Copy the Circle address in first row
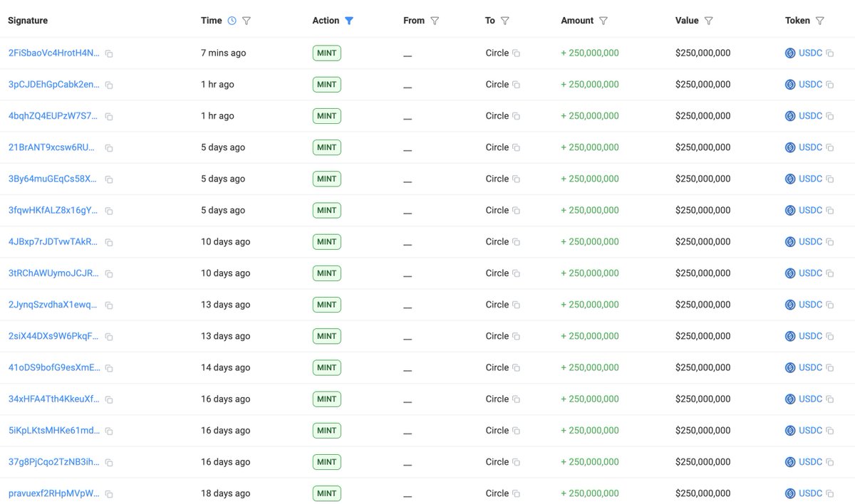This screenshot has height=504, width=855. coord(516,53)
